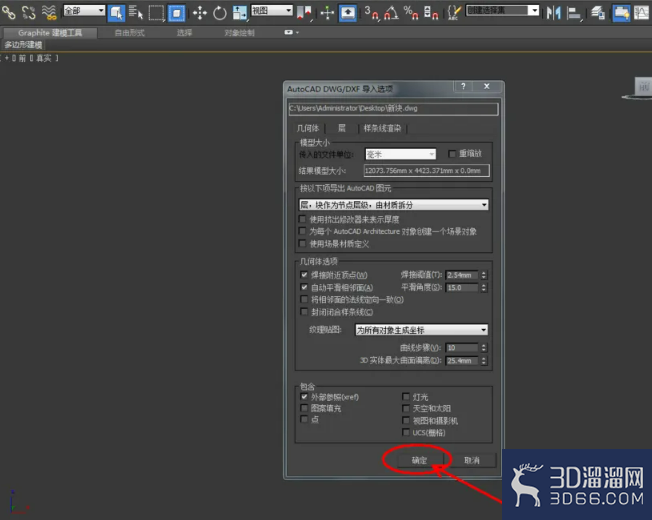Click the 曲线步骤 value field
This screenshot has height=520, width=652.
click(462, 348)
